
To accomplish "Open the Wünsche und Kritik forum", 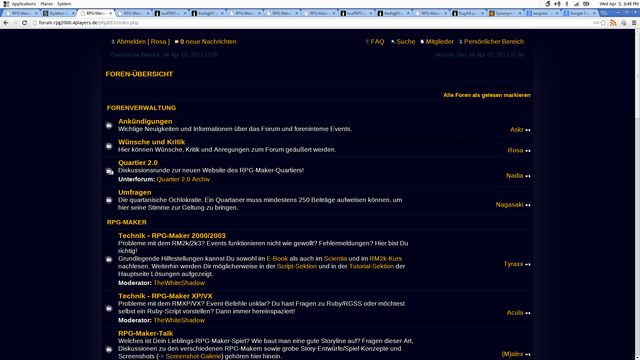I will 151,142.
